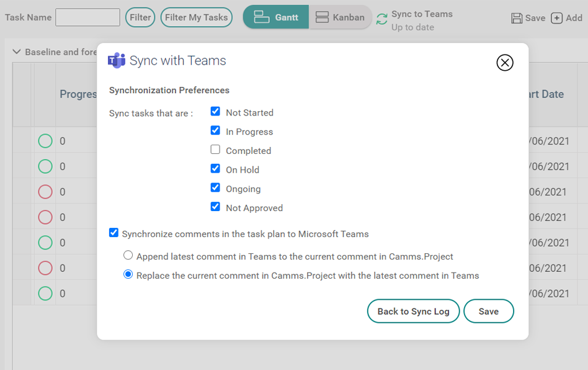This screenshot has height=370, width=588.
Task: Uncheck the In Progress checkbox
Action: (x=215, y=130)
